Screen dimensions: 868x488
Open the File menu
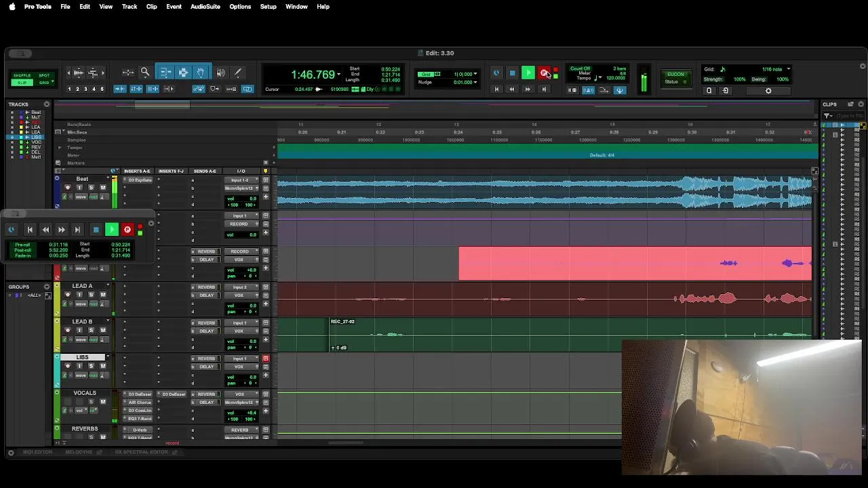click(x=65, y=7)
